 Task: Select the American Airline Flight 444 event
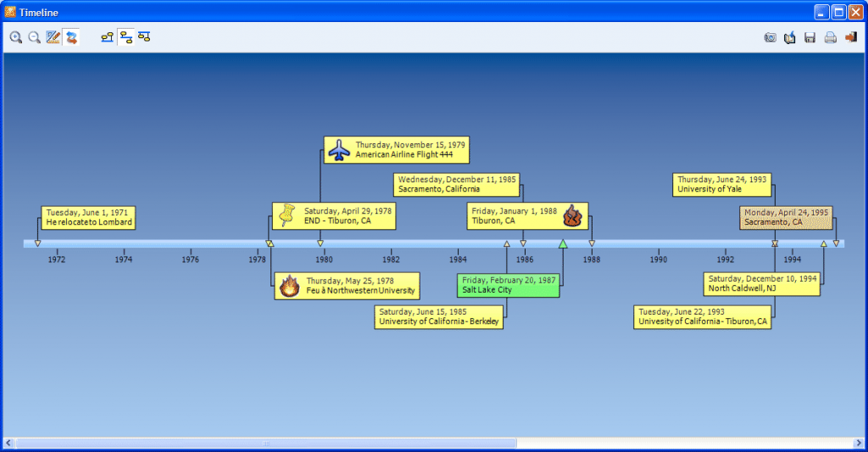click(396, 150)
